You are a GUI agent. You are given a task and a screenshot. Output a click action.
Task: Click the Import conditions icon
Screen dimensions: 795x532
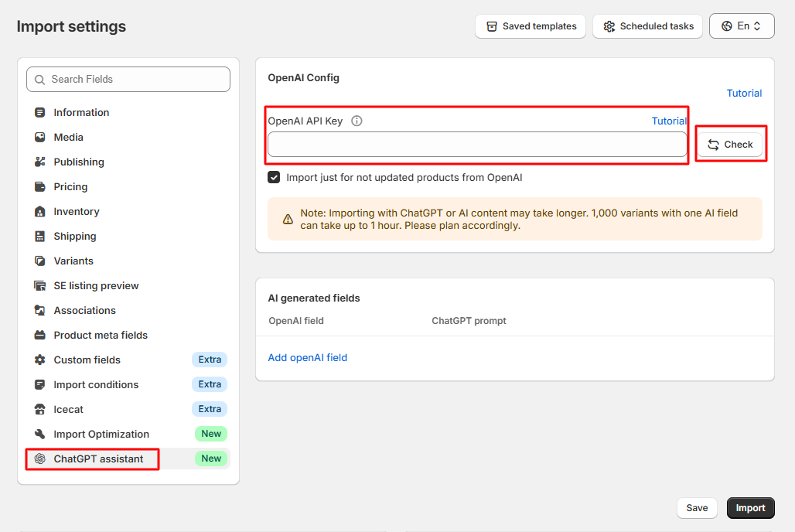click(39, 385)
